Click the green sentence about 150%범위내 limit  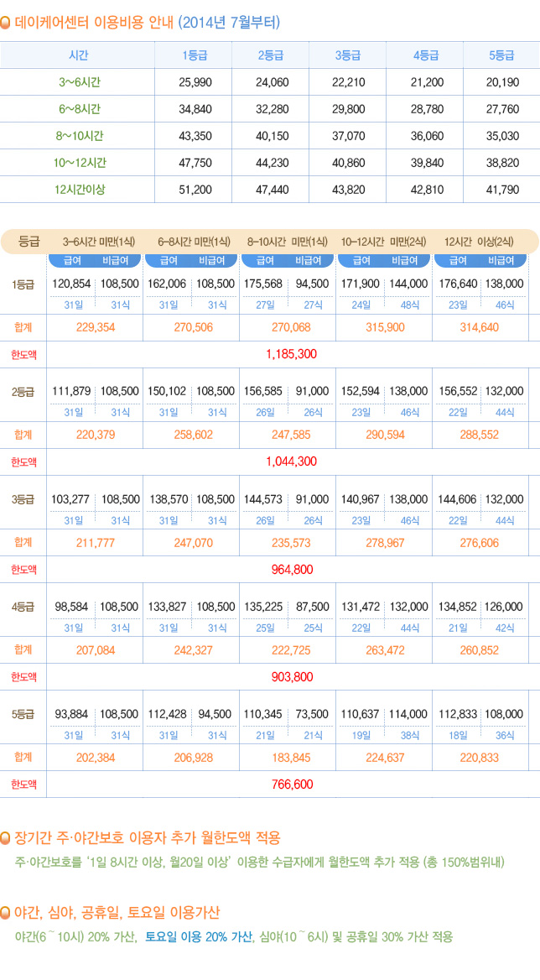pyautogui.click(x=259, y=863)
